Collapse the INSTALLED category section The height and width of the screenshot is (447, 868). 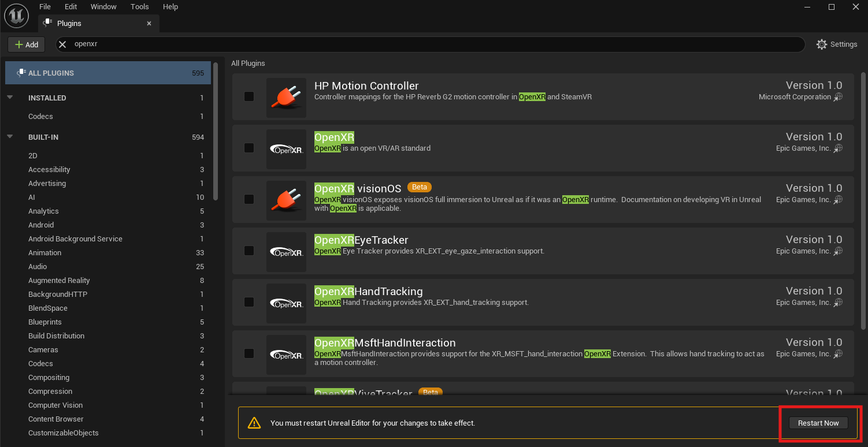pyautogui.click(x=10, y=98)
